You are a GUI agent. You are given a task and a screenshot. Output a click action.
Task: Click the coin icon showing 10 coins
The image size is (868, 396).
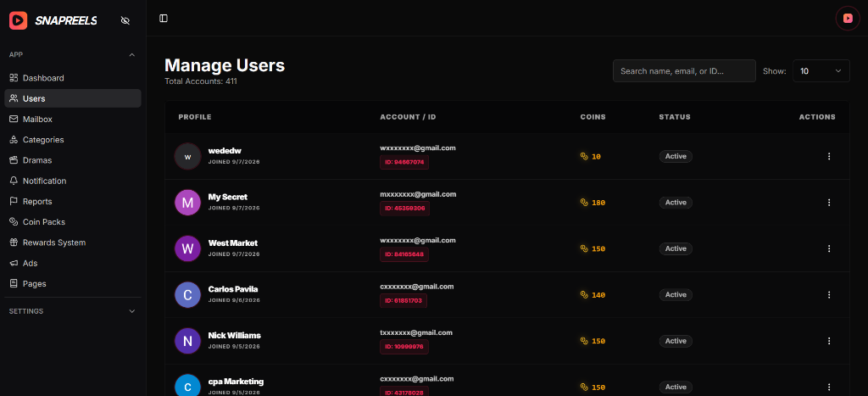583,156
